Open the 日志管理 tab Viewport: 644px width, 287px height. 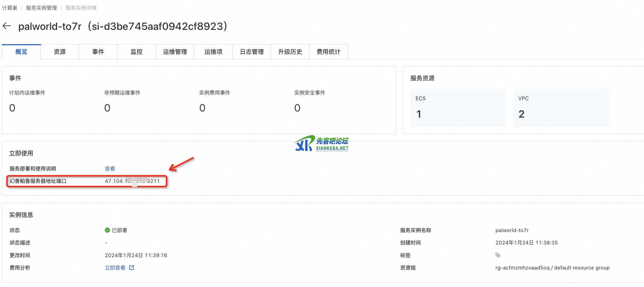[252, 52]
